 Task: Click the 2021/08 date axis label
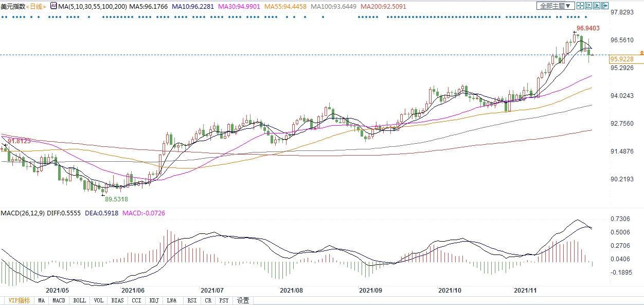point(292,290)
